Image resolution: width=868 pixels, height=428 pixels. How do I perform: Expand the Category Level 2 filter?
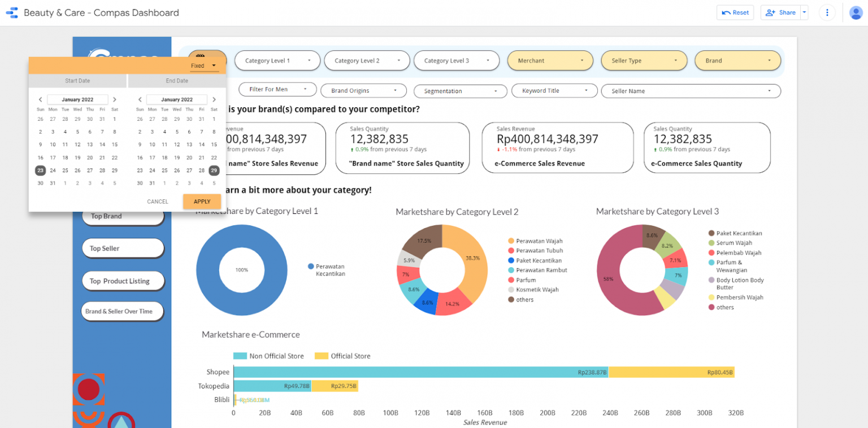[367, 60]
